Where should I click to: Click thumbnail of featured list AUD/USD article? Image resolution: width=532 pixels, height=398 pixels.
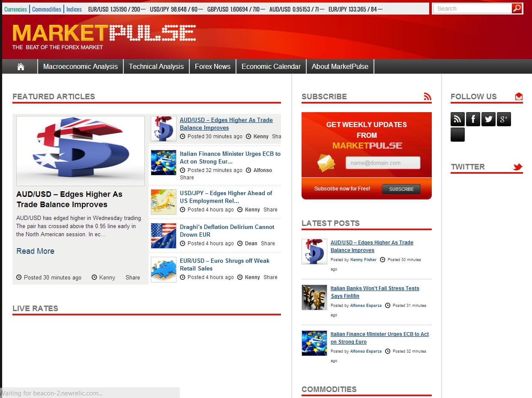coord(164,129)
